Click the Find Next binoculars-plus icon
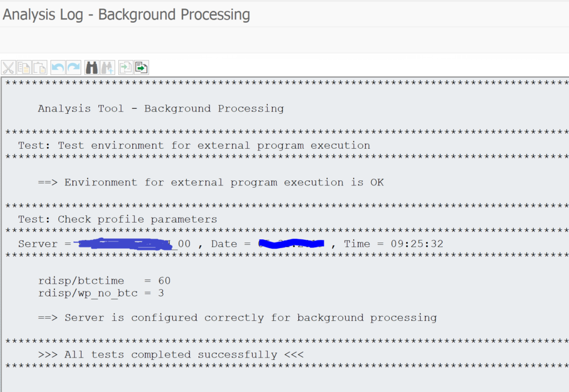 coord(107,68)
